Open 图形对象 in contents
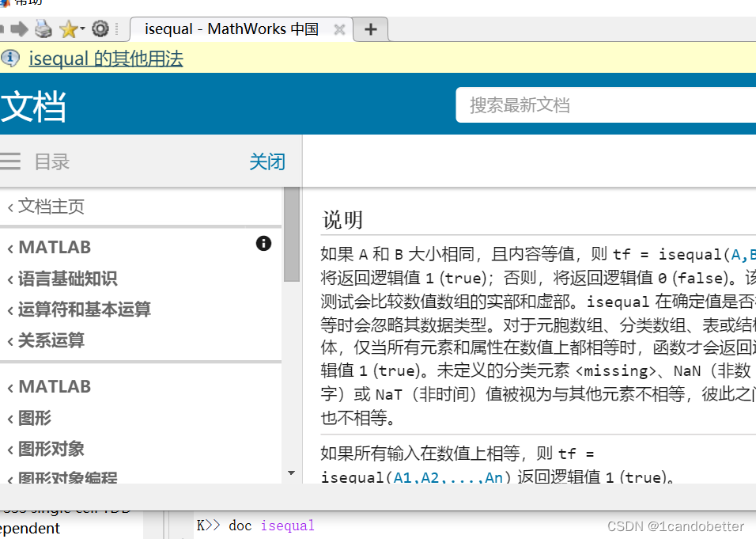Image resolution: width=756 pixels, height=539 pixels. coord(51,449)
